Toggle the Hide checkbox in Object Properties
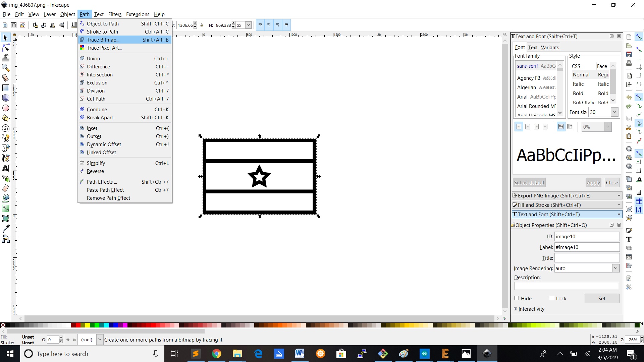The height and width of the screenshot is (362, 644). (517, 298)
